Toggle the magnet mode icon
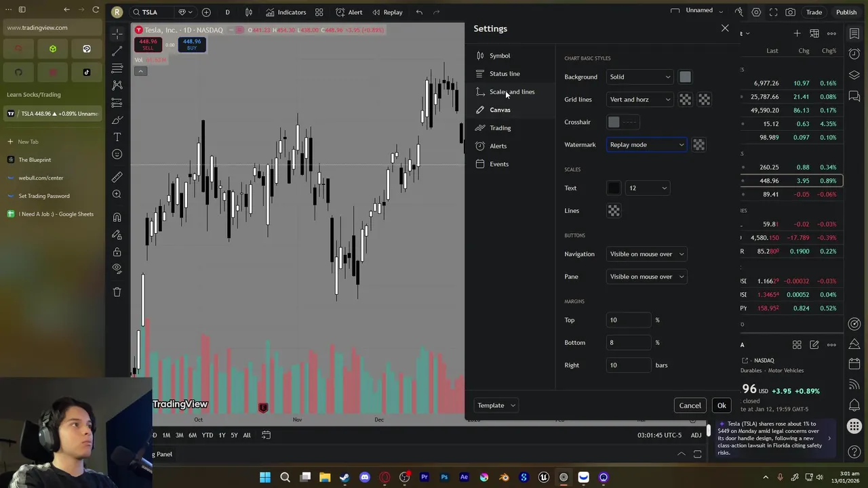 pos(117,218)
